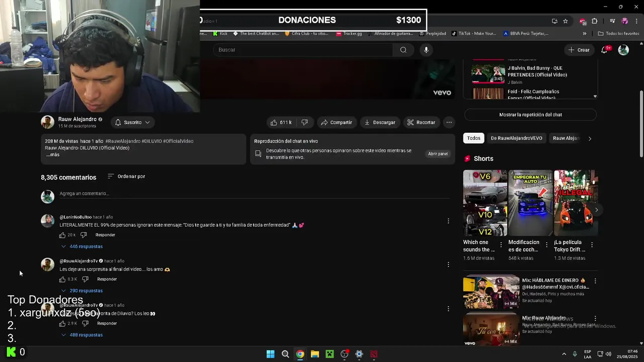The image size is (644, 362).
Task: Open Windows Start menu
Action: 270,354
